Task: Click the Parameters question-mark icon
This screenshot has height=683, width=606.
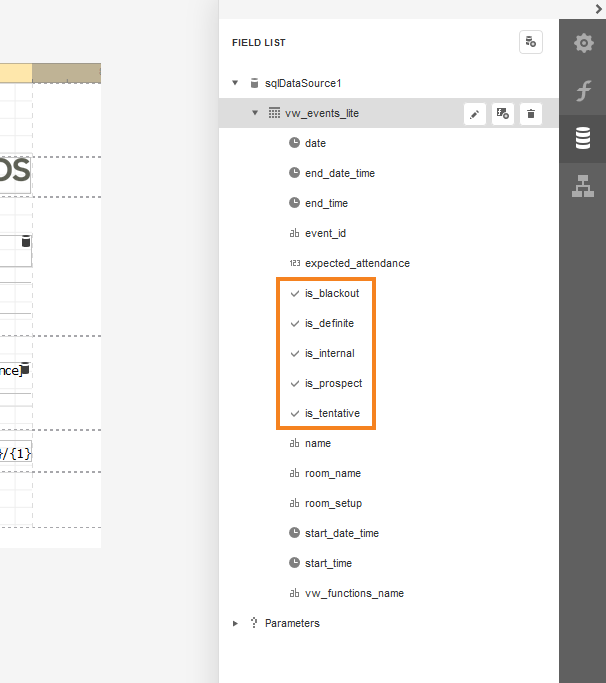Action: (254, 623)
